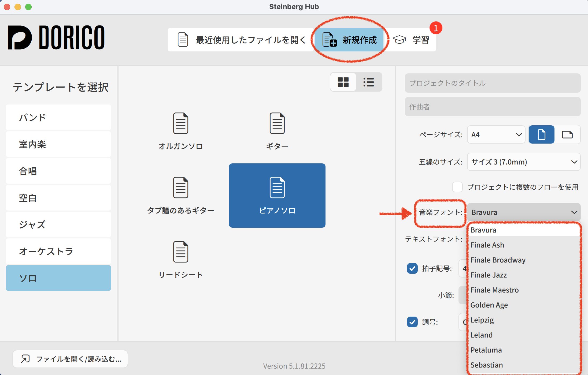Select Finale Maestro font option

[x=494, y=290]
